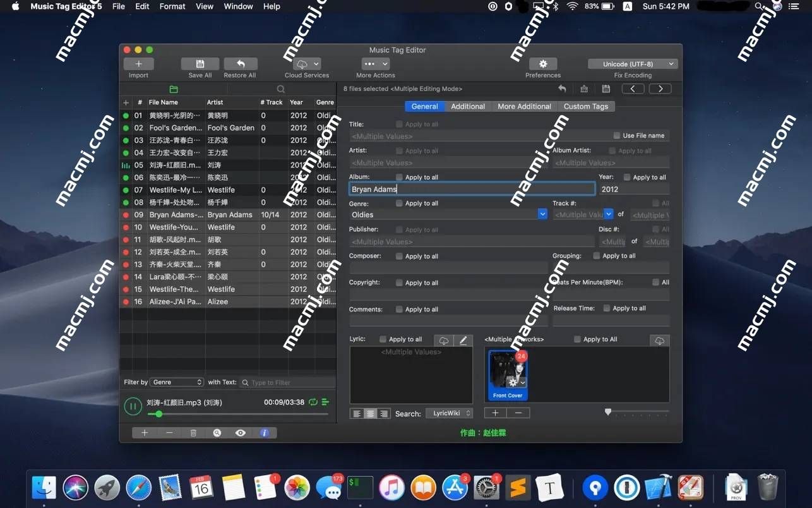Select file row 09 Bryan Adams
Viewport: 812px width, 508px height.
(x=227, y=215)
